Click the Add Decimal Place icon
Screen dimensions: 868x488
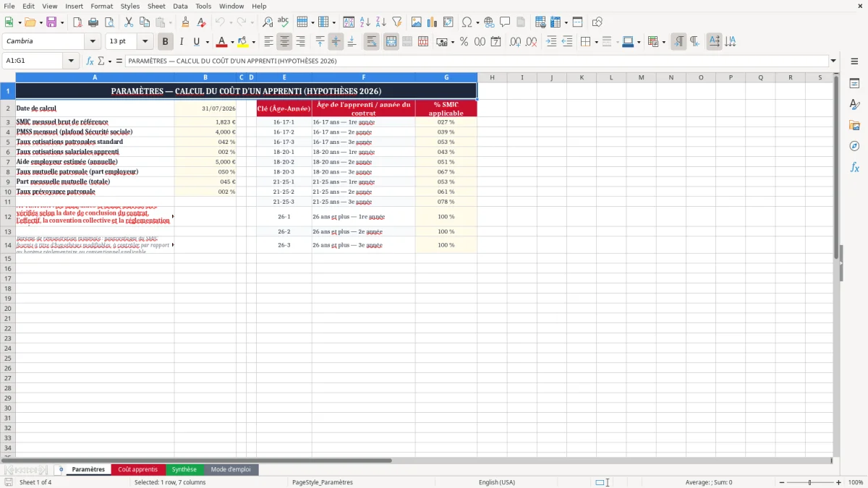click(515, 42)
